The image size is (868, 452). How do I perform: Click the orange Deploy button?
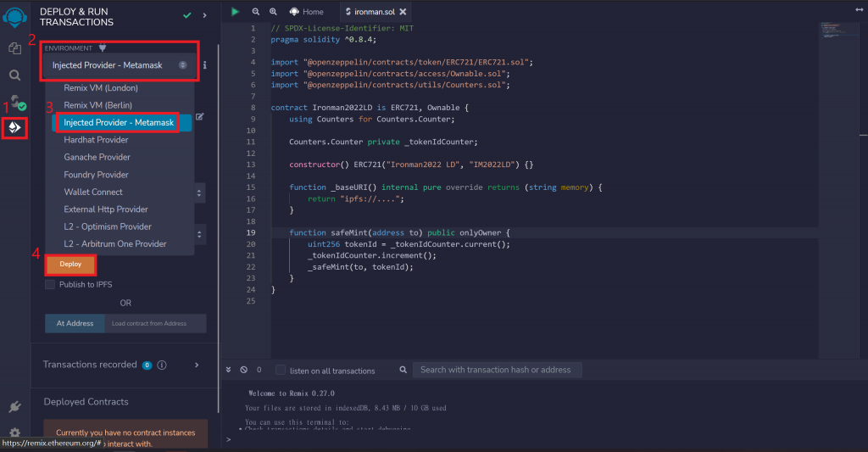70,265
